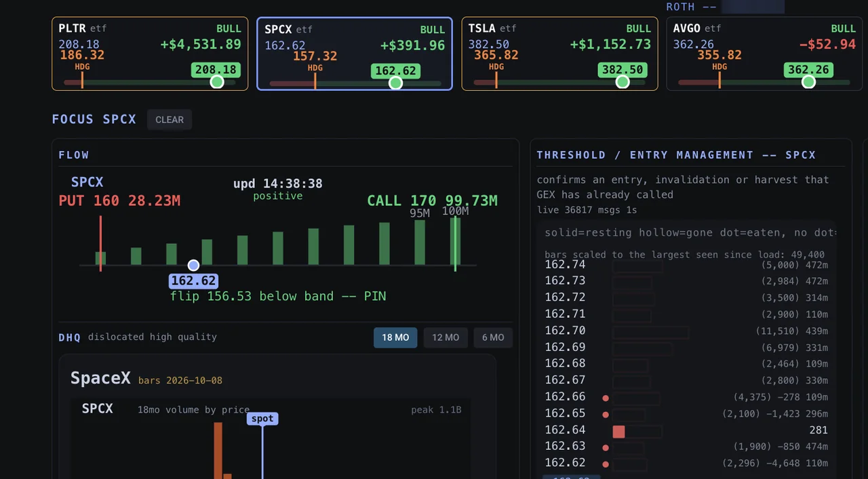The image size is (868, 479).
Task: Click the upd 14:38:38 timestamp
Action: [278, 184]
